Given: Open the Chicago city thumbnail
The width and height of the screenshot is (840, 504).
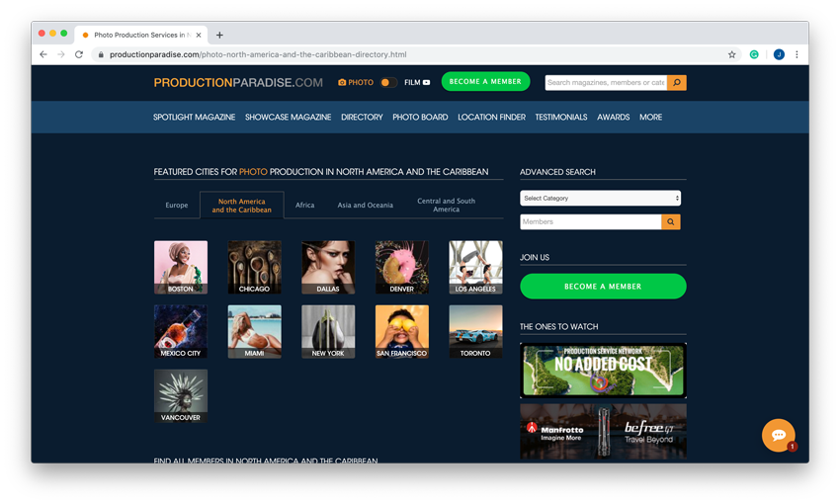Looking at the screenshot, I should [254, 267].
